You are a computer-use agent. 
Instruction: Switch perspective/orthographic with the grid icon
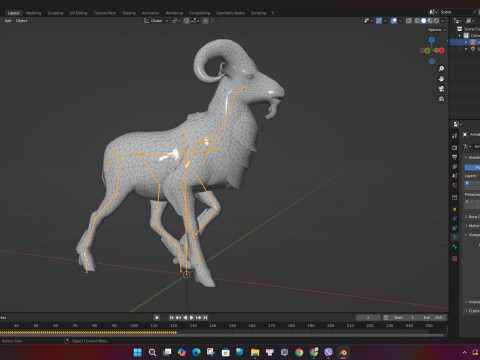click(441, 99)
